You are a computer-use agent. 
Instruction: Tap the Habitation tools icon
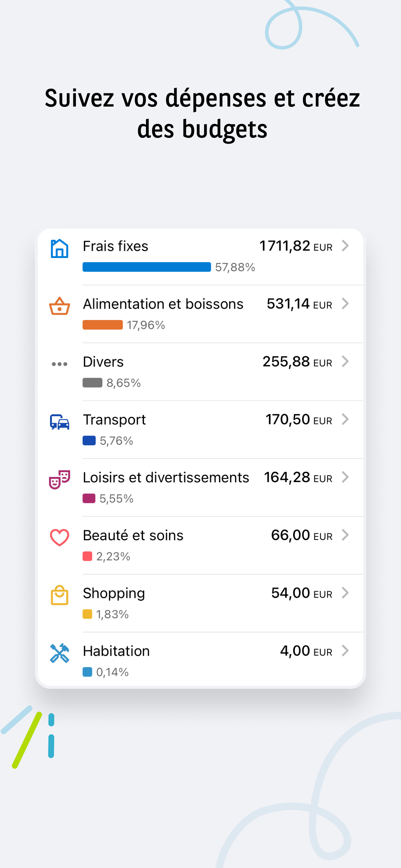point(60,653)
